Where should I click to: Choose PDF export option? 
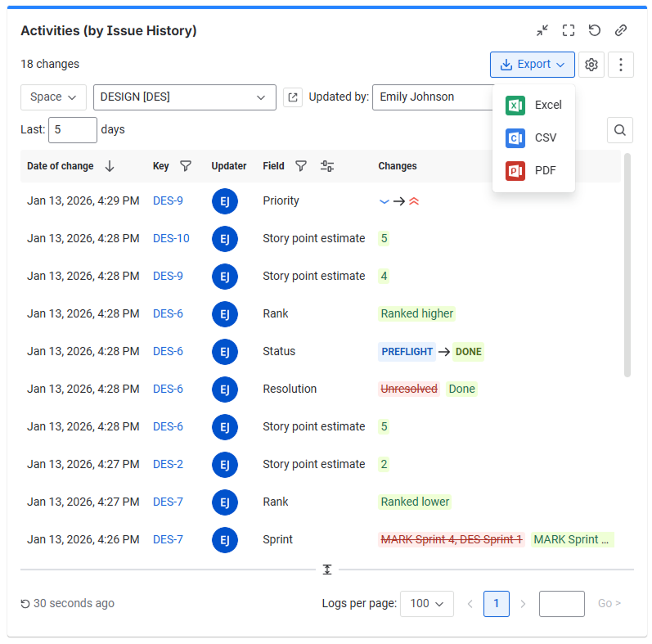click(533, 171)
